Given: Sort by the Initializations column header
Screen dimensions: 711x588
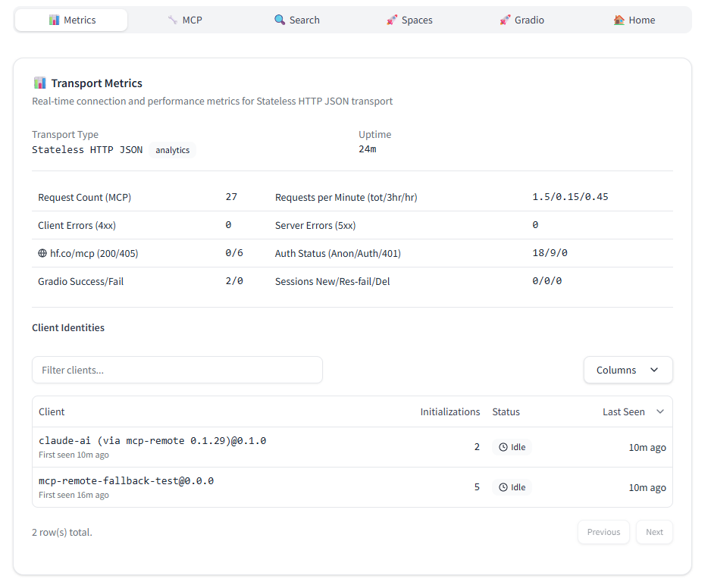Looking at the screenshot, I should 449,412.
